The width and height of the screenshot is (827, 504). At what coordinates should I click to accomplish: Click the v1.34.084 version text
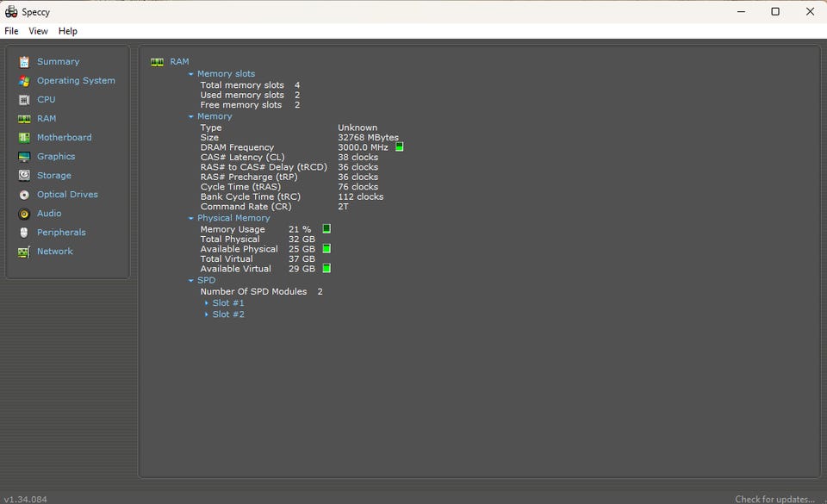pyautogui.click(x=25, y=499)
